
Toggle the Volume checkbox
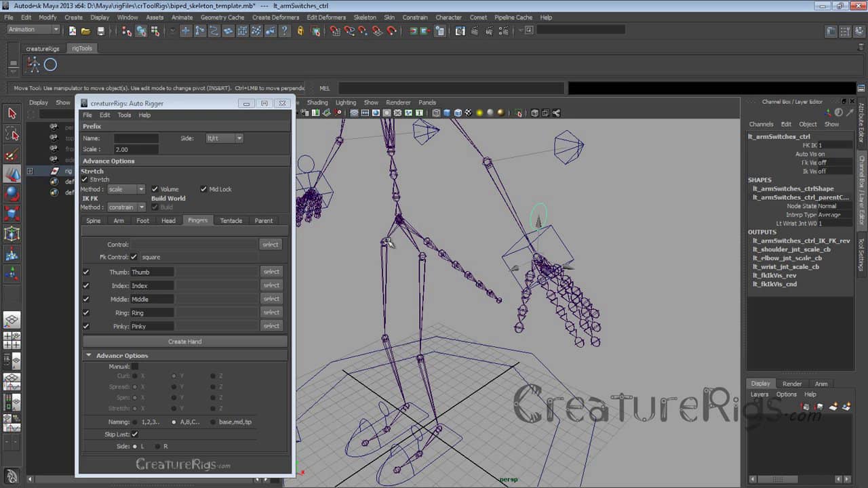[x=155, y=189]
